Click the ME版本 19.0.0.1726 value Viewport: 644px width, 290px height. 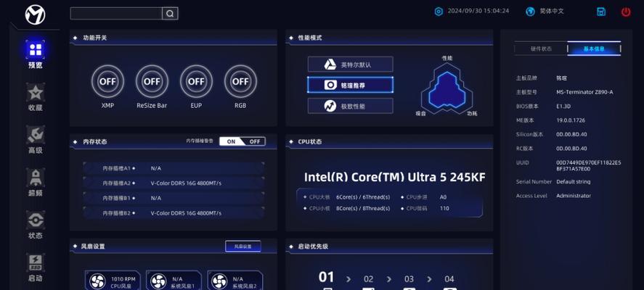click(571, 120)
